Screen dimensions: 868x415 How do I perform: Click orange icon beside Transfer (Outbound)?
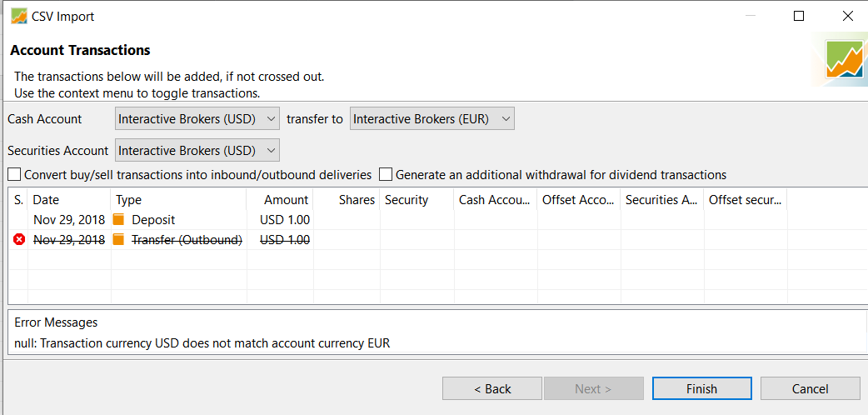(118, 240)
